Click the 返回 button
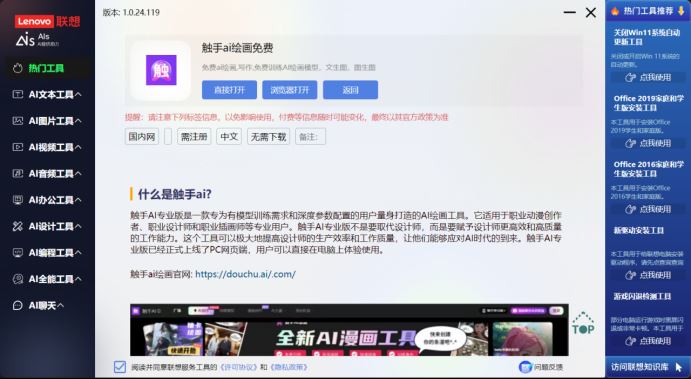Image resolution: width=691 pixels, height=379 pixels. tap(350, 90)
